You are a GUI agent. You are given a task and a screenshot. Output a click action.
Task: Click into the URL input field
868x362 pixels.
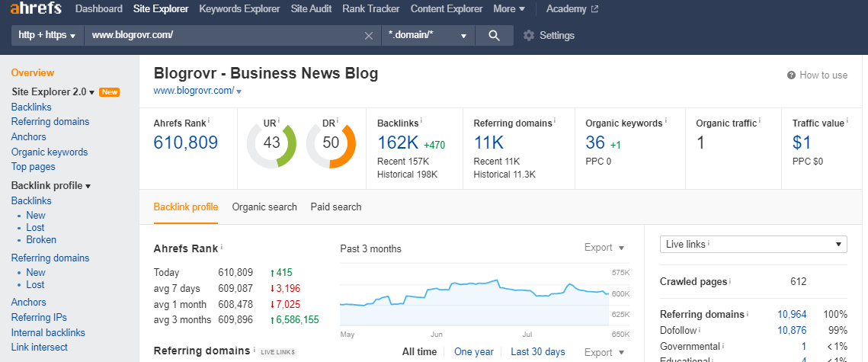[x=221, y=35]
